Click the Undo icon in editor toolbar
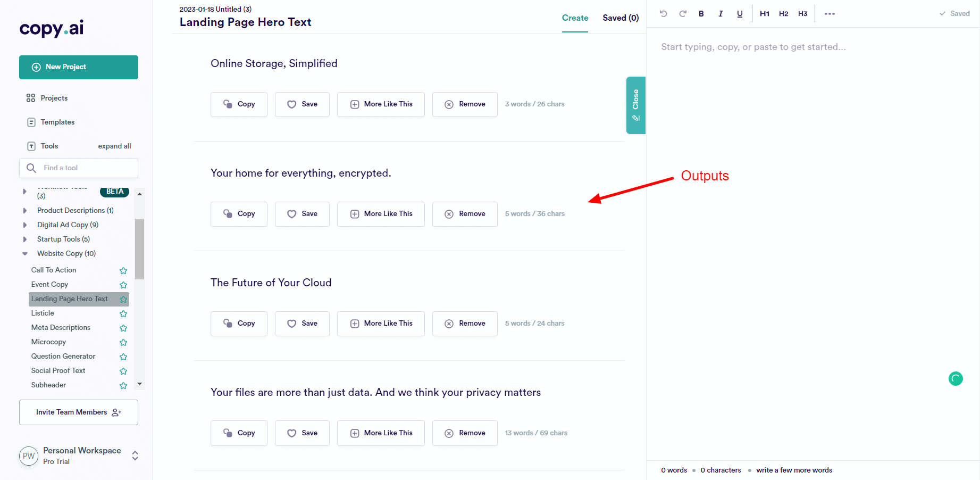Viewport: 980px width, 480px height. (x=663, y=14)
